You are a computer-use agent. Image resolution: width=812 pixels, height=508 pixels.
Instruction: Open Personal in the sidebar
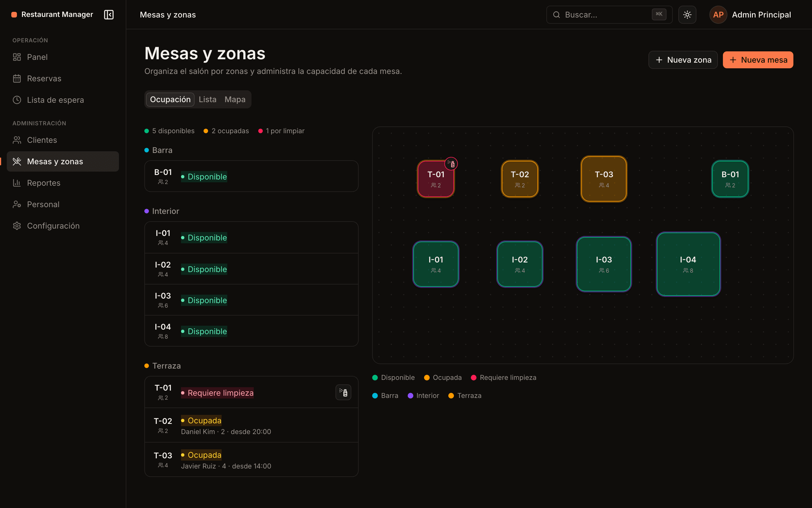(63, 204)
